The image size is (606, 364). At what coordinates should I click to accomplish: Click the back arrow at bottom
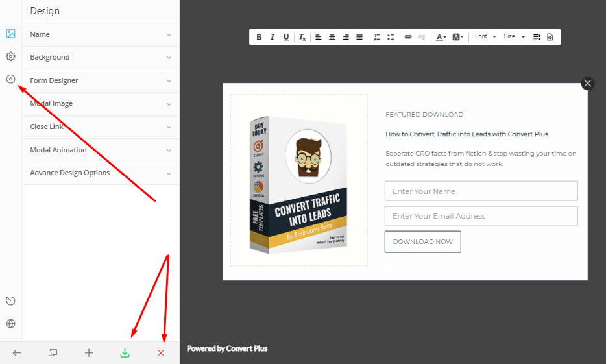[17, 353]
